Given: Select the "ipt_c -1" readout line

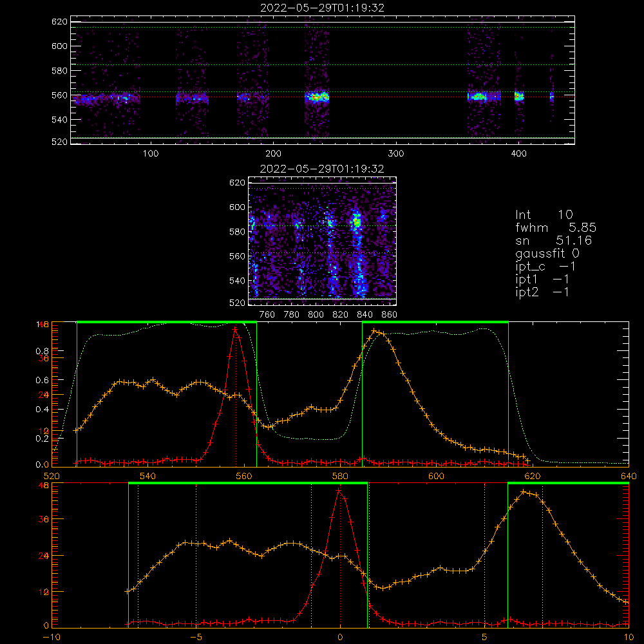Looking at the screenshot, I should coord(545,267).
